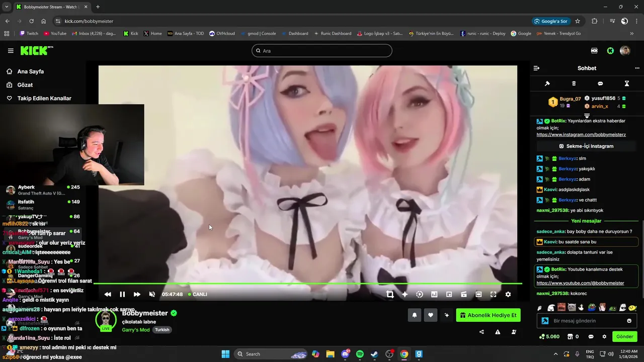Click the heart follow button

click(431, 315)
